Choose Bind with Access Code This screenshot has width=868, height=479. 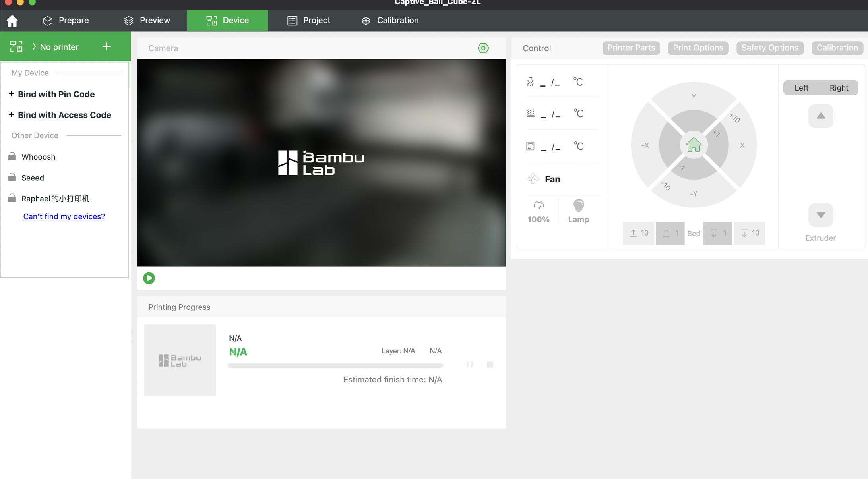tap(60, 115)
